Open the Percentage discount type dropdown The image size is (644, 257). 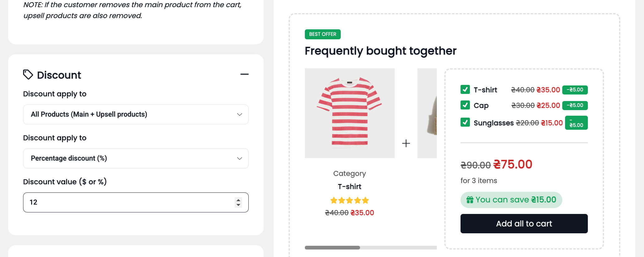[136, 158]
